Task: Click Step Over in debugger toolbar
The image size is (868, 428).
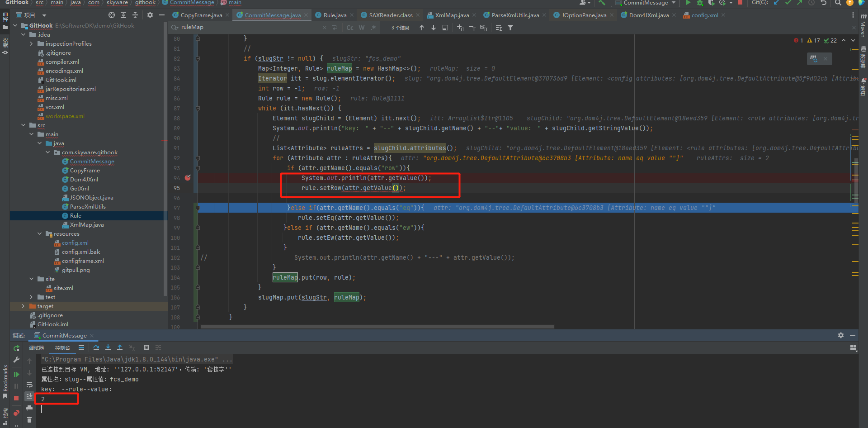Action: pos(96,347)
